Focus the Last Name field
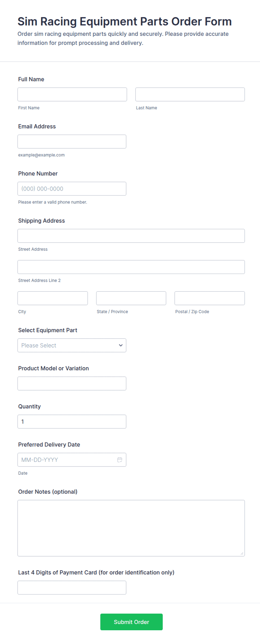The width and height of the screenshot is (260, 644). 190,94
